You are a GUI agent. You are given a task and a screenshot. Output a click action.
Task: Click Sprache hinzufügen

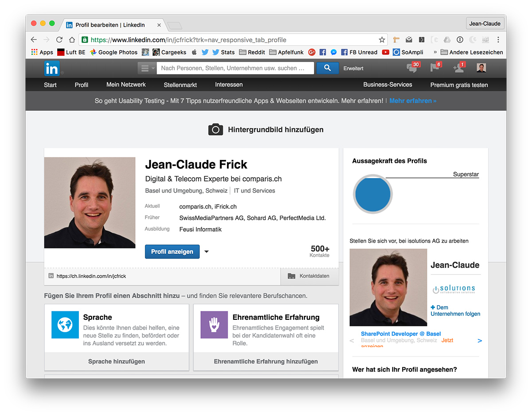pos(117,361)
